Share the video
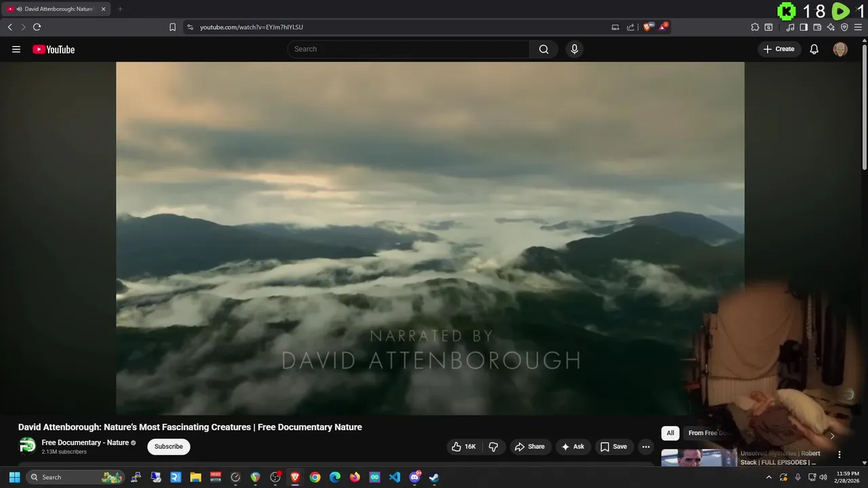Image resolution: width=868 pixels, height=488 pixels. 530,447
